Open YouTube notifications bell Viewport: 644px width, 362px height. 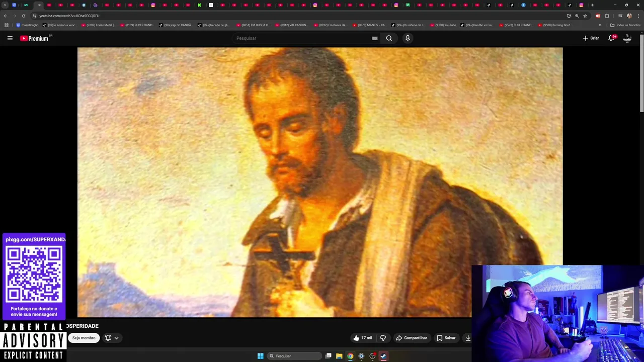(x=612, y=38)
